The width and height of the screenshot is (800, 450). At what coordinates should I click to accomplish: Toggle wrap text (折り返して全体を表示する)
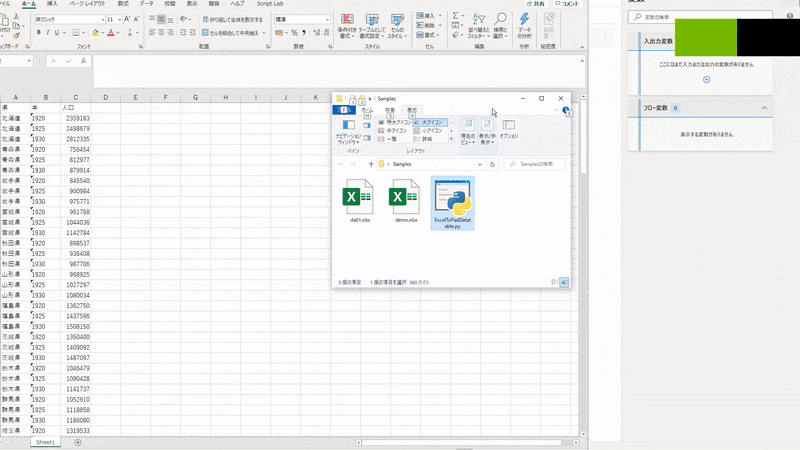233,19
